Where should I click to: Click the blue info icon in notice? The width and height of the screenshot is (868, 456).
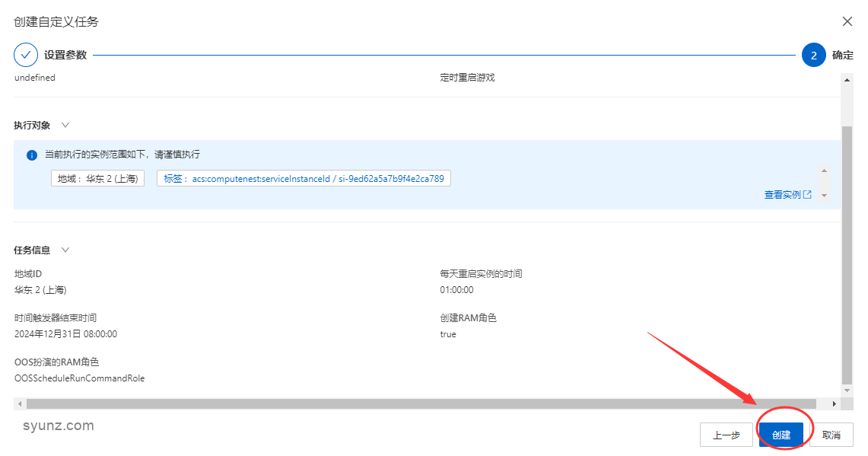point(32,155)
